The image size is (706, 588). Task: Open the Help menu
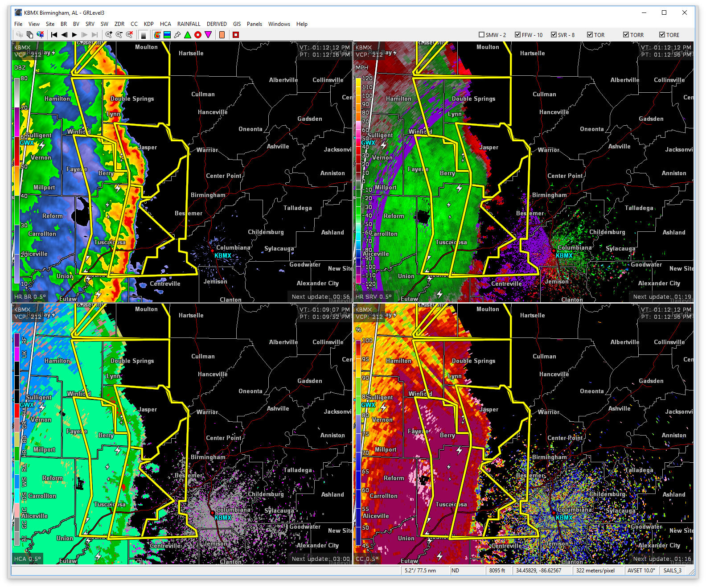click(x=302, y=24)
